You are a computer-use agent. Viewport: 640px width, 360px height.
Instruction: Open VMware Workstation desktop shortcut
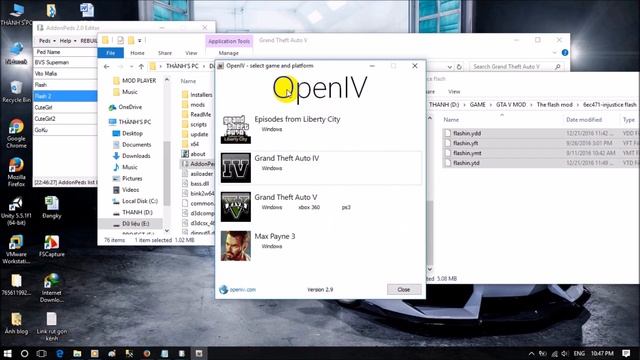coord(16,249)
